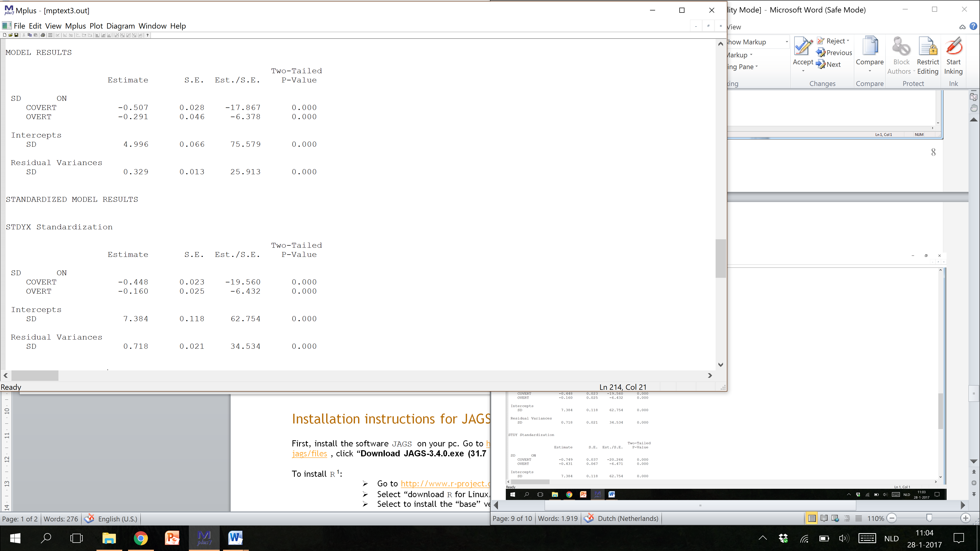
Task: Click the zoom in plus button in Word
Action: click(965, 518)
